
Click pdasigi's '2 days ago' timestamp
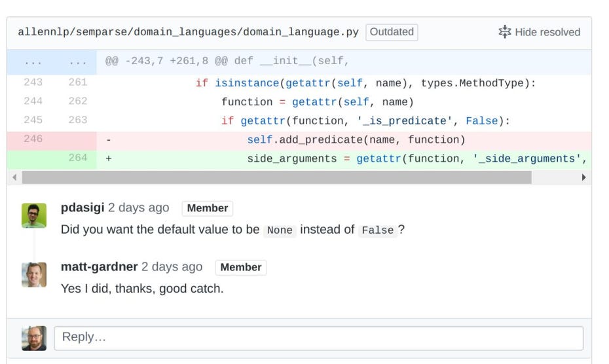click(138, 208)
